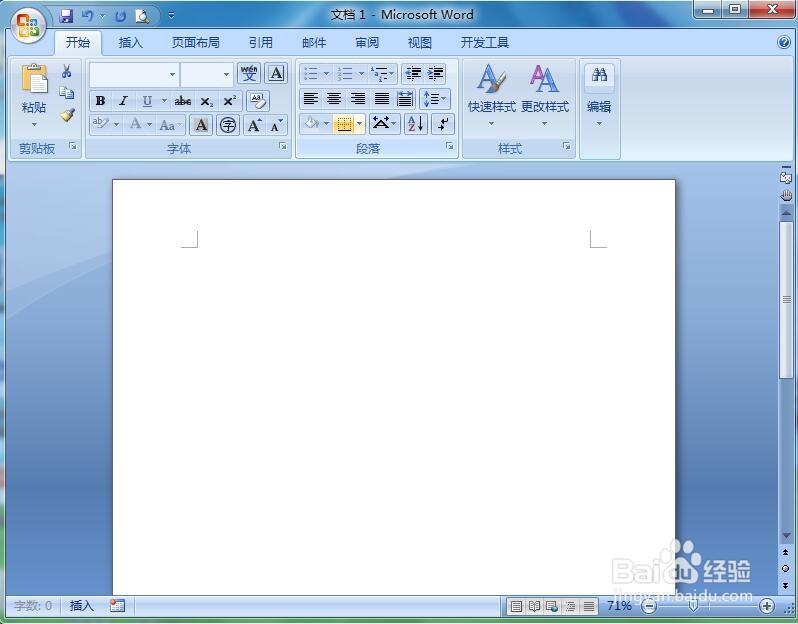This screenshot has height=624, width=798.
Task: Switch to the 引用 tab
Action: (x=261, y=43)
